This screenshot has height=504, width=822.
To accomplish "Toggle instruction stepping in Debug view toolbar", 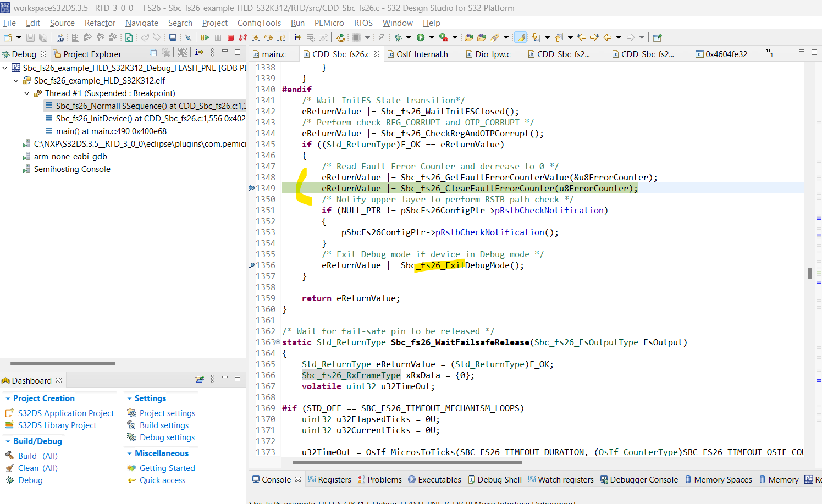I will click(x=199, y=52).
